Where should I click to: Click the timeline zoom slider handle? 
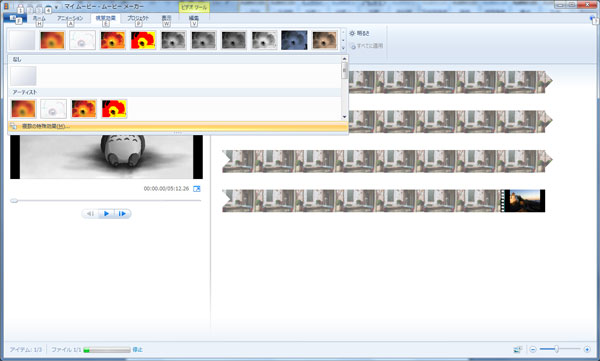coord(557,349)
